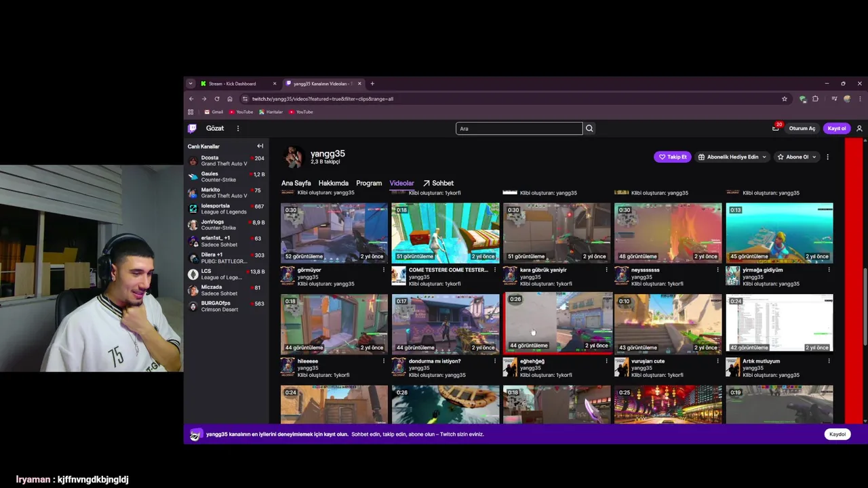868x488 pixels.
Task: Go back with the browser back arrow
Action: pos(191,99)
